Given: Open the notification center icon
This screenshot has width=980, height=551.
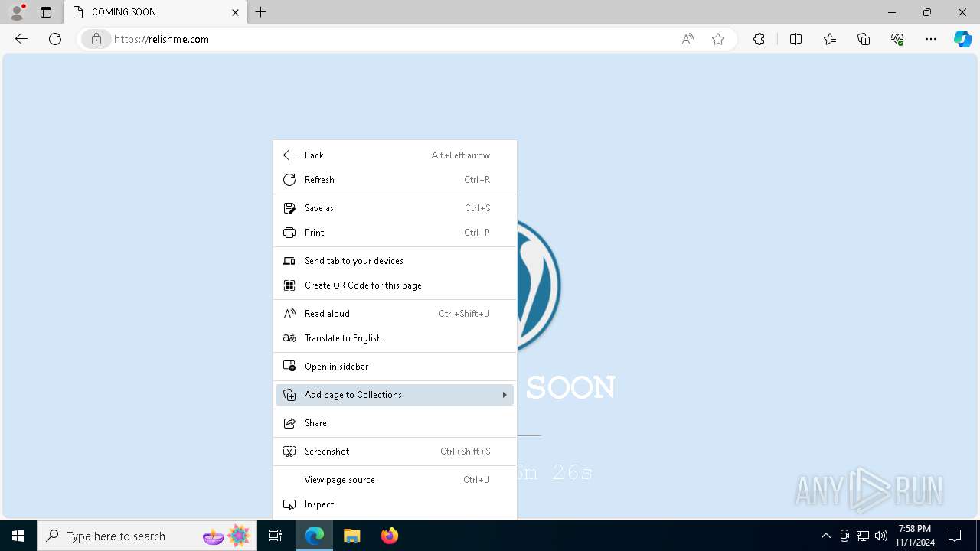Looking at the screenshot, I should pyautogui.click(x=955, y=536).
